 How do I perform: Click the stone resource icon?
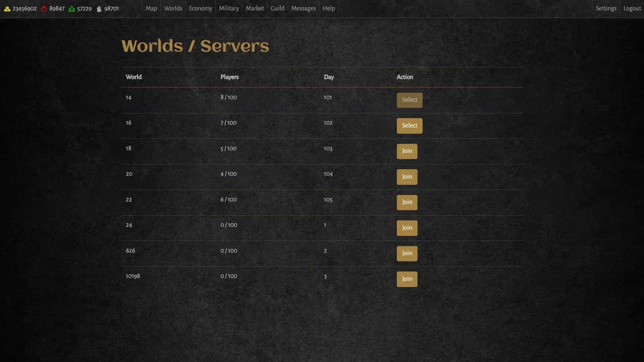pyautogui.click(x=99, y=8)
